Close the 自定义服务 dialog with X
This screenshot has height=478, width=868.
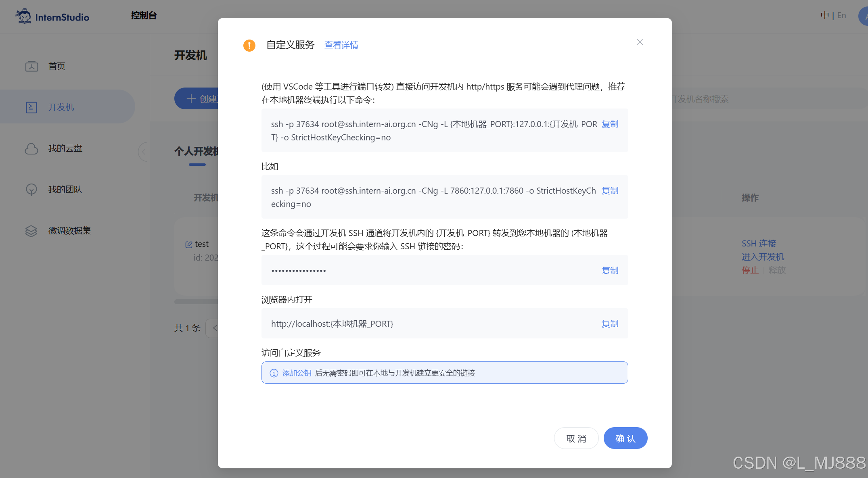tap(640, 42)
